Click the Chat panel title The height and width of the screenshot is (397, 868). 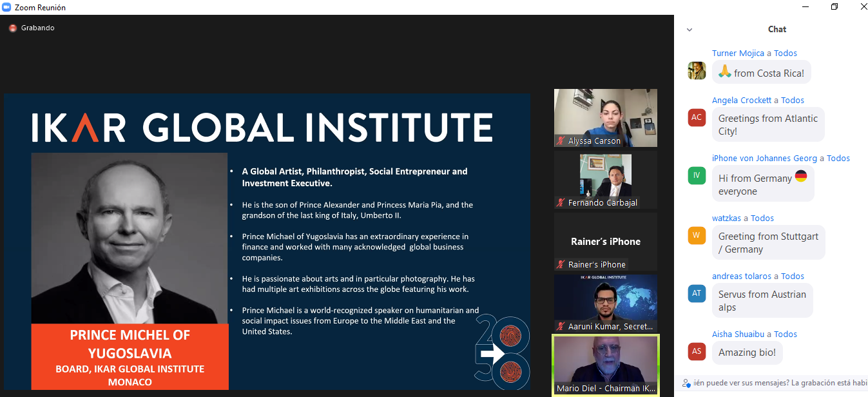point(777,29)
